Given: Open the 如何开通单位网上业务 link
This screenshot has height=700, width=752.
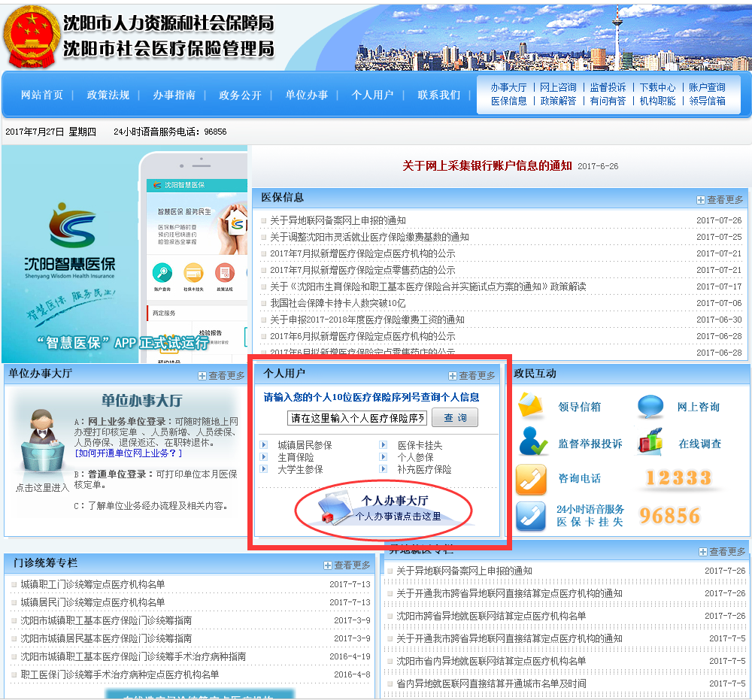Looking at the screenshot, I should tap(128, 453).
